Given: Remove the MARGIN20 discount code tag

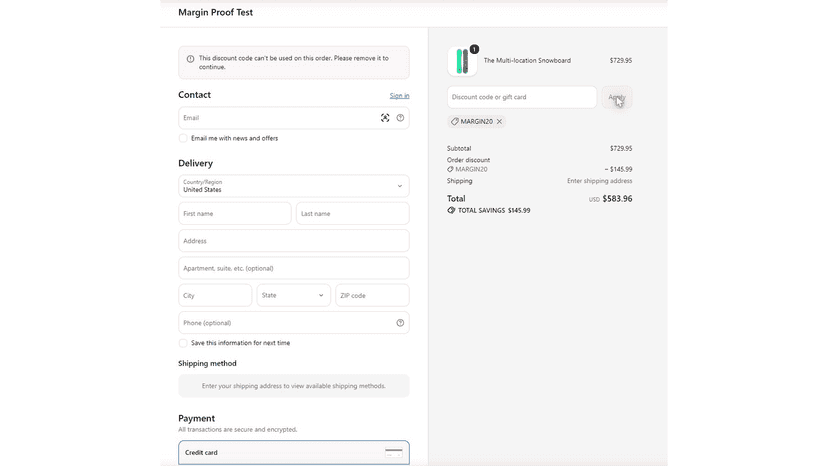Looking at the screenshot, I should point(500,122).
